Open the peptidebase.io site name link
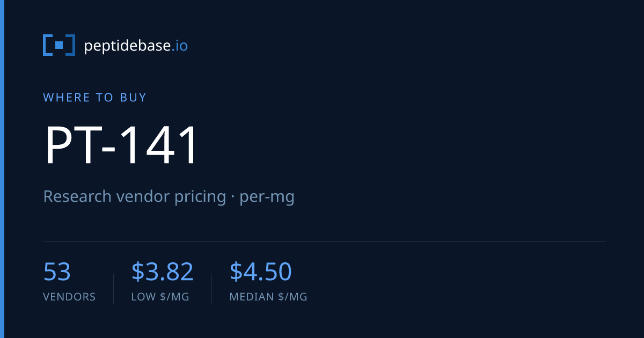Viewport: 644px width, 338px height. tap(136, 46)
